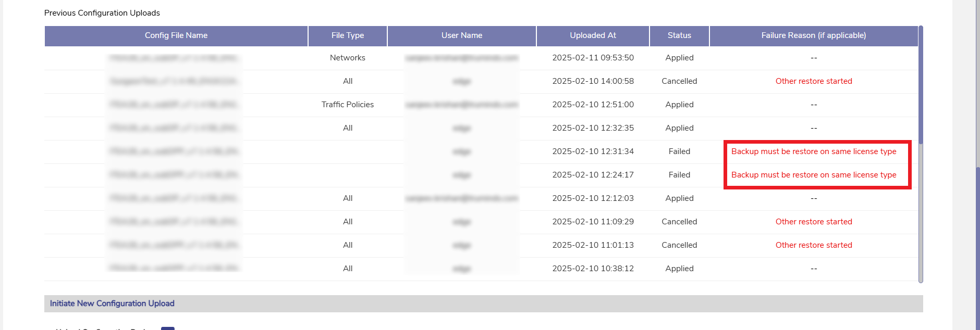Click the Failure Reason (if applicable) header
This screenshot has height=330, width=980.
pyautogui.click(x=813, y=35)
